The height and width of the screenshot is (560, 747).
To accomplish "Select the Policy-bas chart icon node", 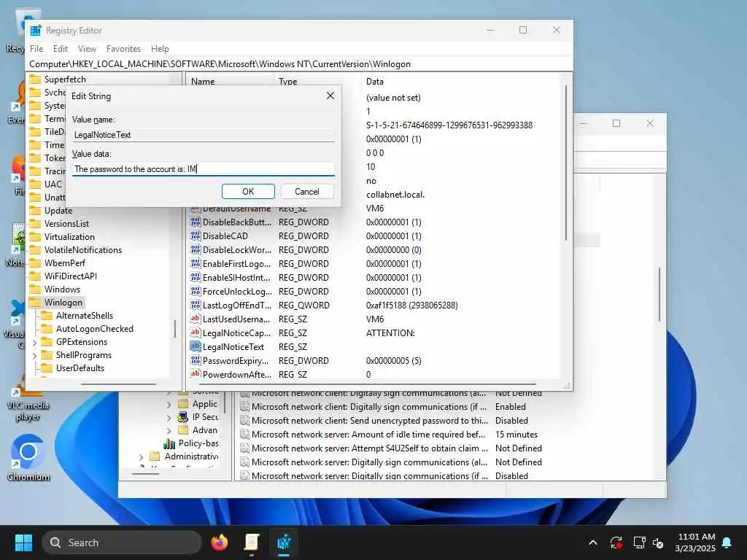I will coord(169,444).
